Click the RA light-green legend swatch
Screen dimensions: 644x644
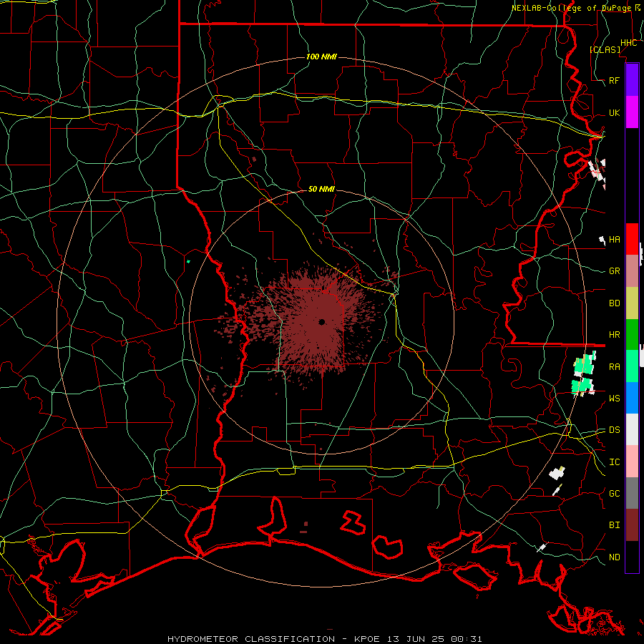tap(632, 366)
